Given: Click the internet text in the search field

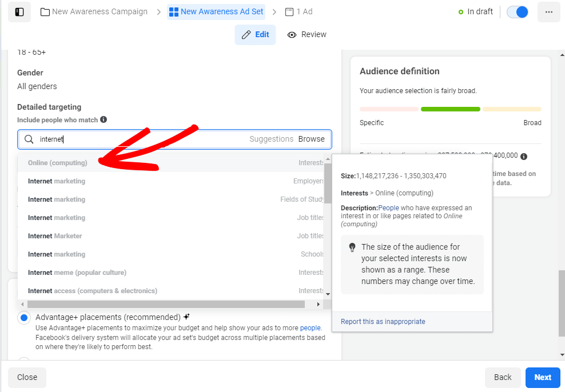Looking at the screenshot, I should tap(51, 139).
